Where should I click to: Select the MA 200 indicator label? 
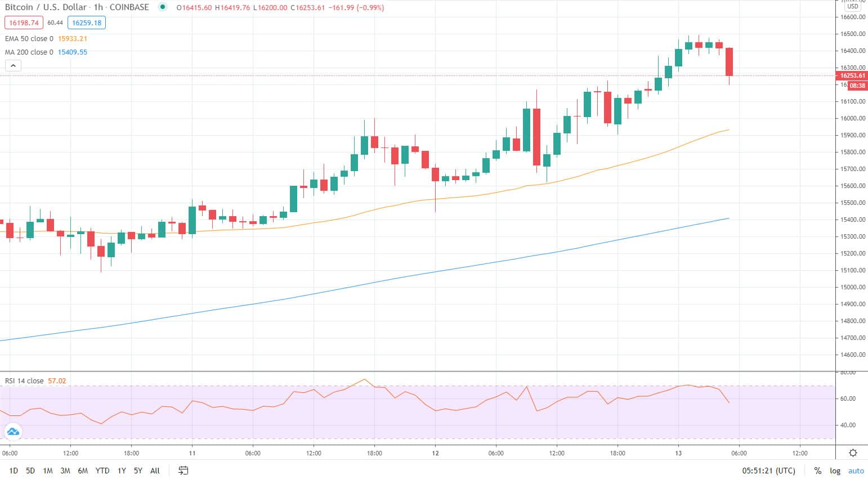(x=28, y=52)
